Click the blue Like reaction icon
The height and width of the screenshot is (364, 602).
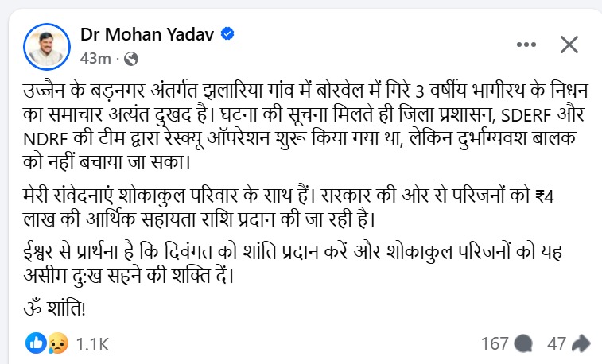click(36, 343)
